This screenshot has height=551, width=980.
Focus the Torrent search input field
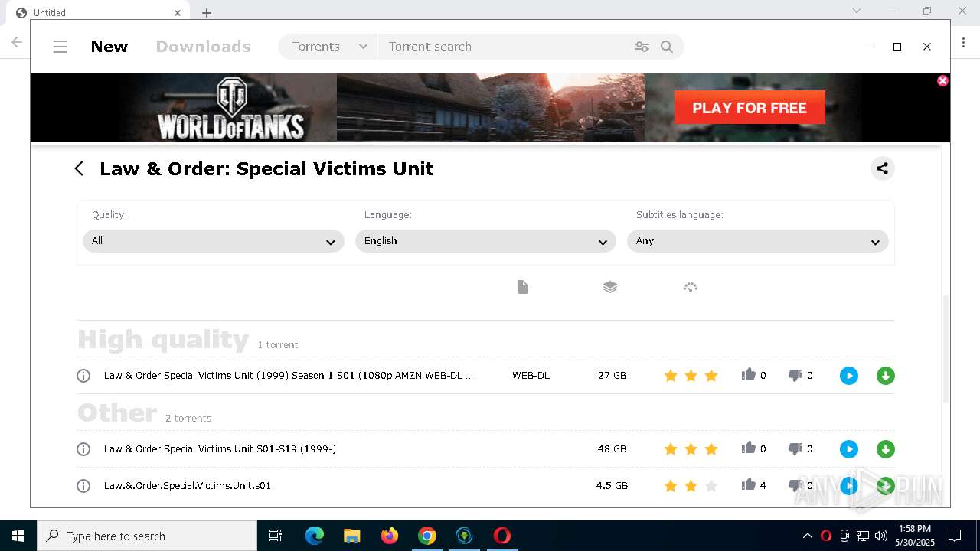[505, 47]
